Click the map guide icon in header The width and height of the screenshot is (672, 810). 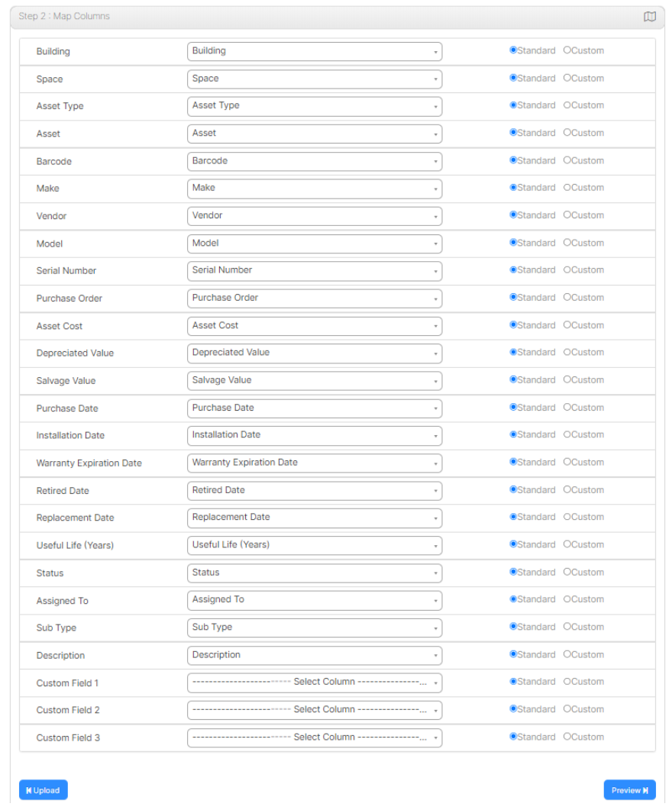click(x=650, y=16)
